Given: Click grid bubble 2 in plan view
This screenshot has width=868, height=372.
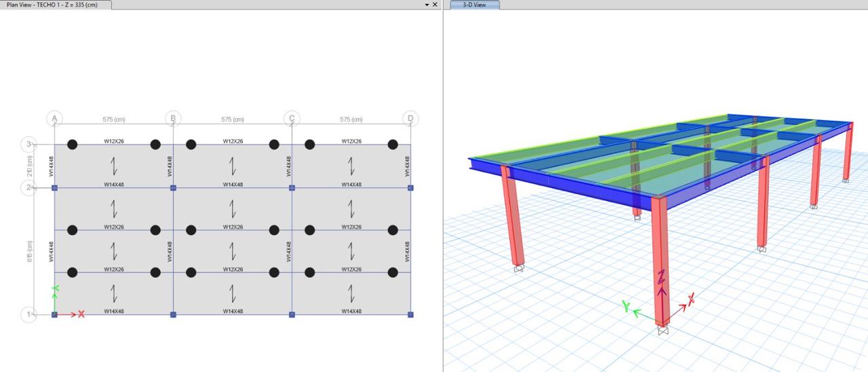Looking at the screenshot, I should (28, 187).
